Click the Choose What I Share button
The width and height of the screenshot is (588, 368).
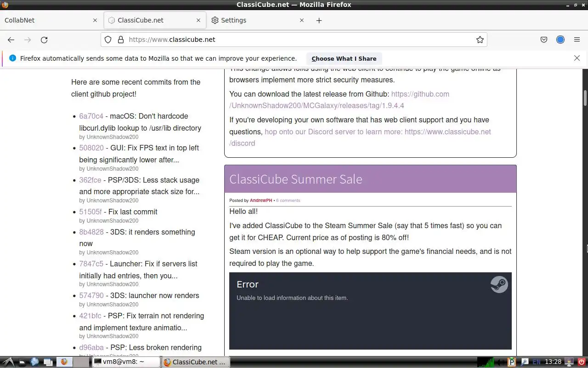click(x=344, y=58)
